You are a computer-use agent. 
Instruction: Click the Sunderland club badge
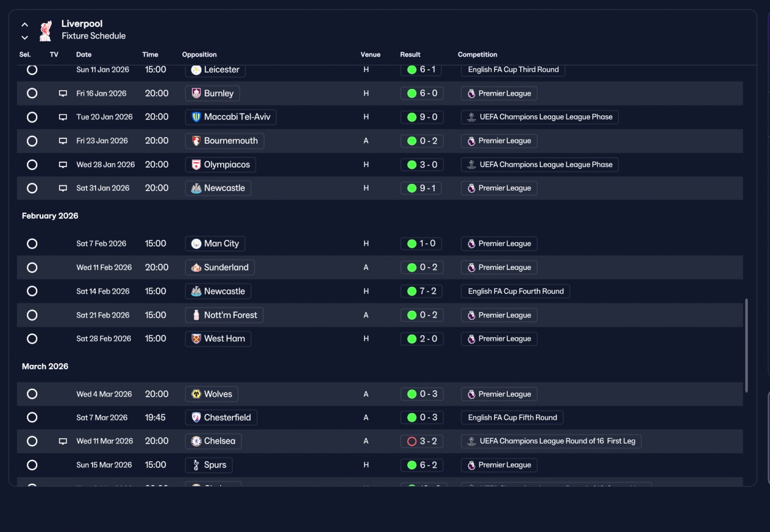pyautogui.click(x=196, y=268)
